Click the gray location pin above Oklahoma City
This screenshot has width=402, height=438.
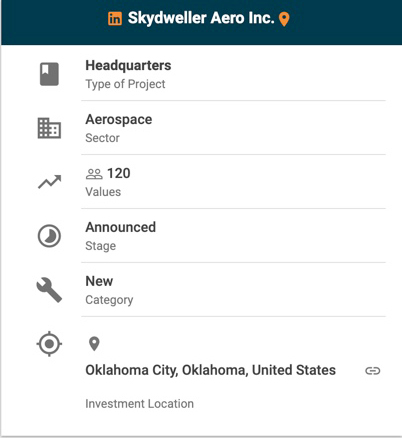coord(94,344)
